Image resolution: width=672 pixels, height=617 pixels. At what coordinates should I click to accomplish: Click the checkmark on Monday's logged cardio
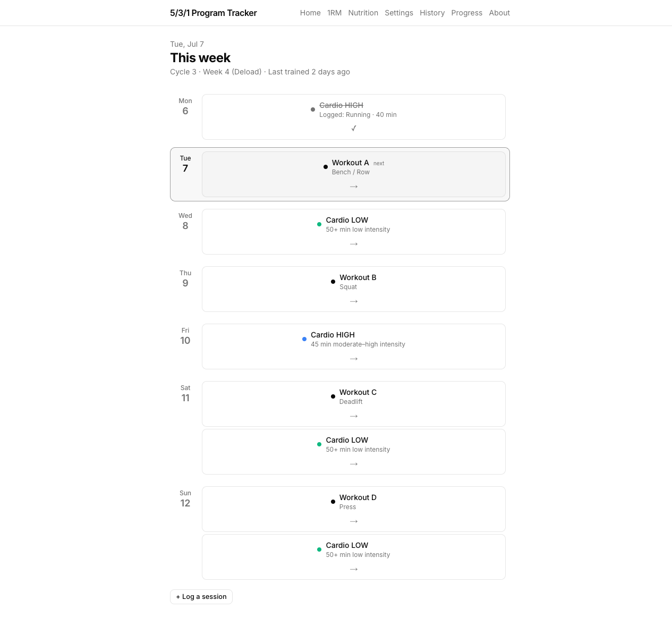[354, 129]
